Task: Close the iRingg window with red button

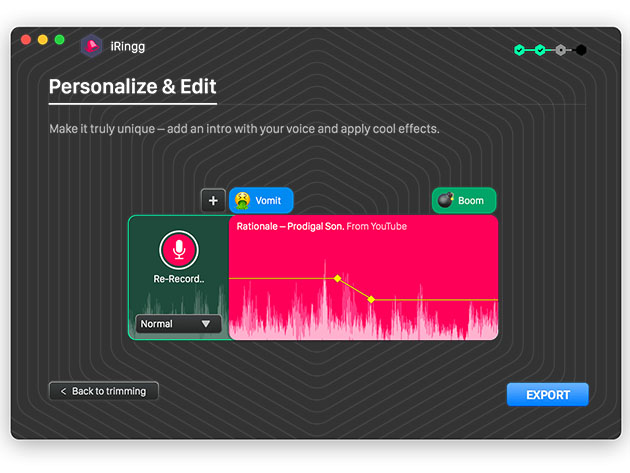Action: (x=26, y=39)
